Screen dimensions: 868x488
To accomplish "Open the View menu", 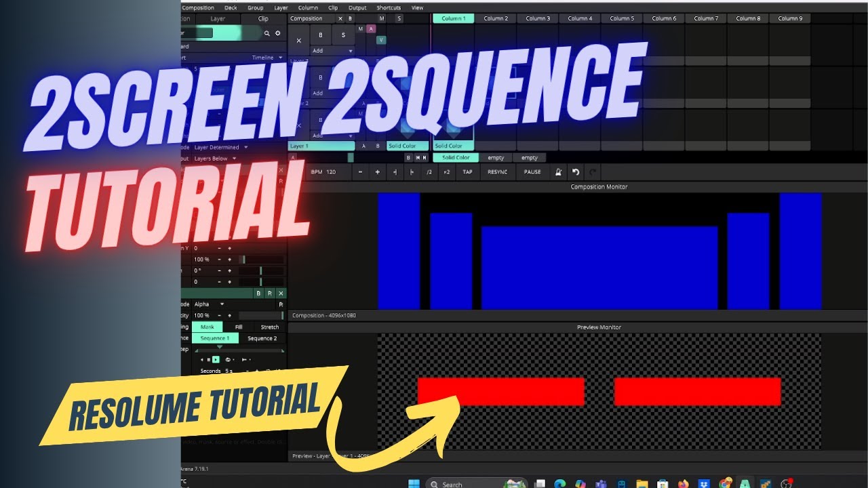I will pos(418,7).
